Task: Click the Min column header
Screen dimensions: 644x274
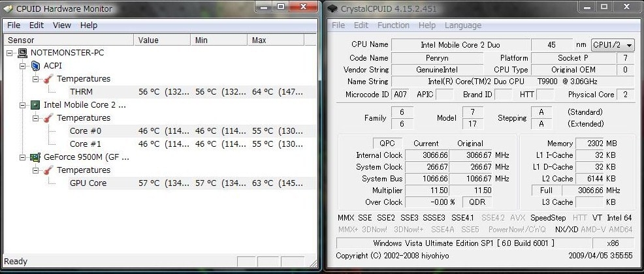Action: click(x=219, y=40)
